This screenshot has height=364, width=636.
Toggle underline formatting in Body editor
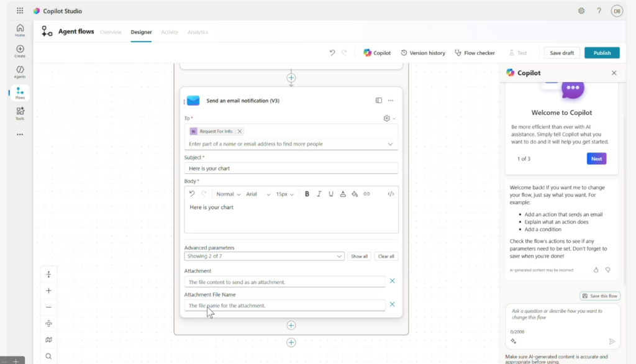[x=331, y=194]
